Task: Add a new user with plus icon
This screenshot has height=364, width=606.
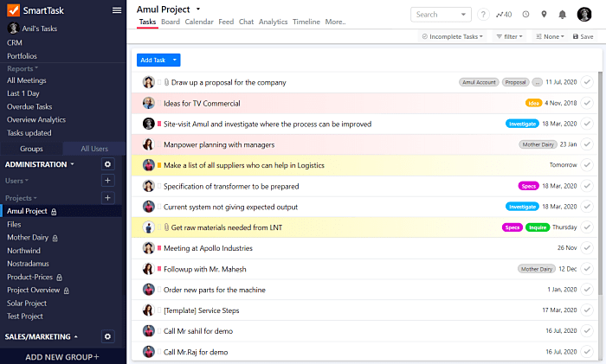Action: click(108, 180)
